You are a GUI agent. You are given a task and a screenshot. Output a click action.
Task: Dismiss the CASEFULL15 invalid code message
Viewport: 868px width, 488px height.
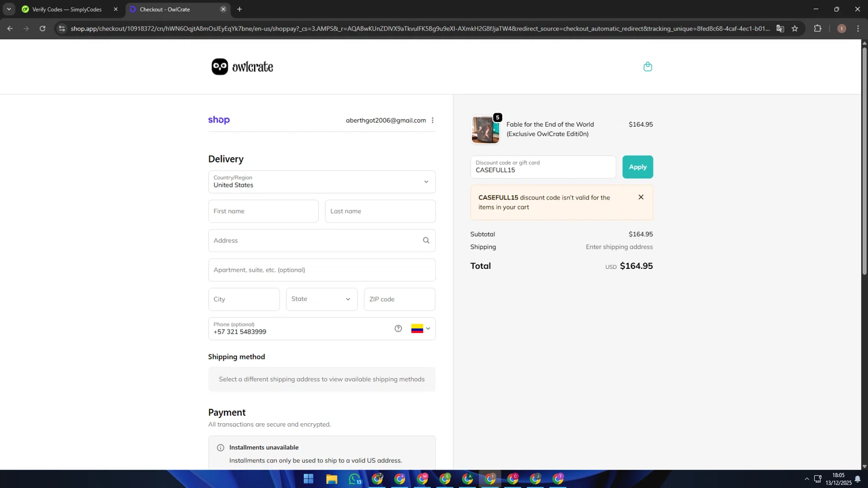(x=641, y=197)
